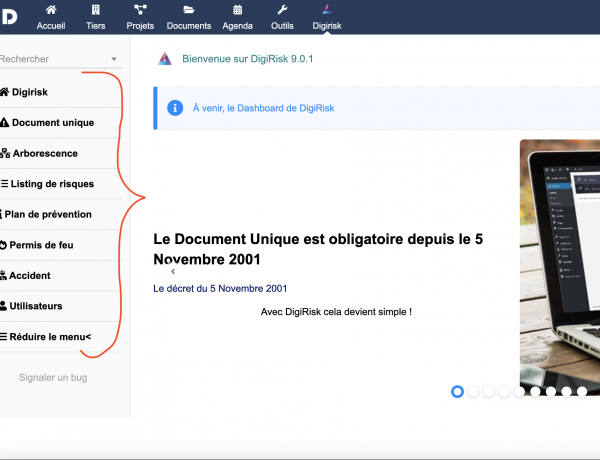
Task: Click the Document Unique obligatoire heading
Action: [318, 249]
